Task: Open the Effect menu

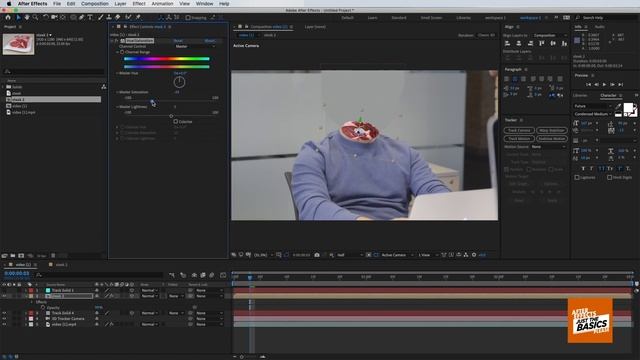Action: click(x=139, y=4)
